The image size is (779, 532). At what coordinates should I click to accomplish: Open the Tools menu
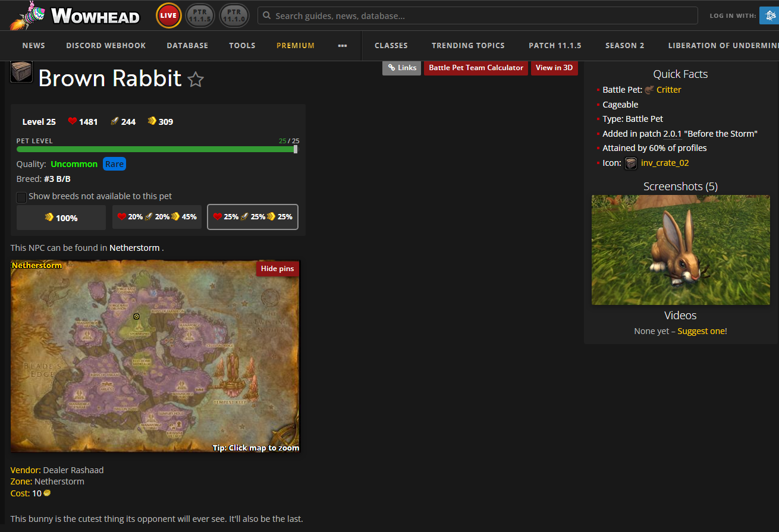click(242, 46)
